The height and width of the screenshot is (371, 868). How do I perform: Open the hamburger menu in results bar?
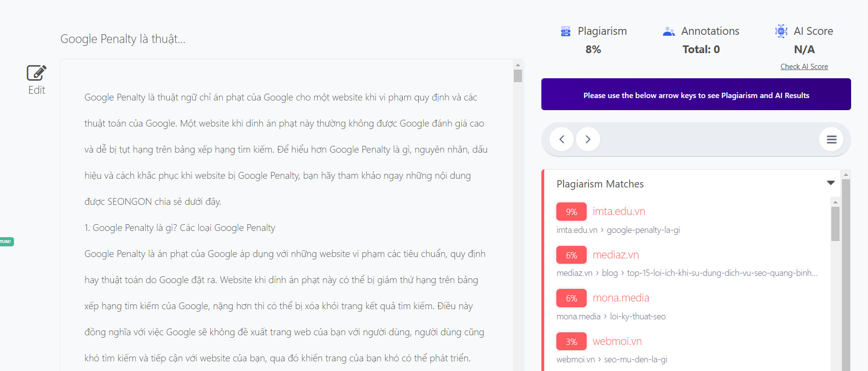[831, 139]
